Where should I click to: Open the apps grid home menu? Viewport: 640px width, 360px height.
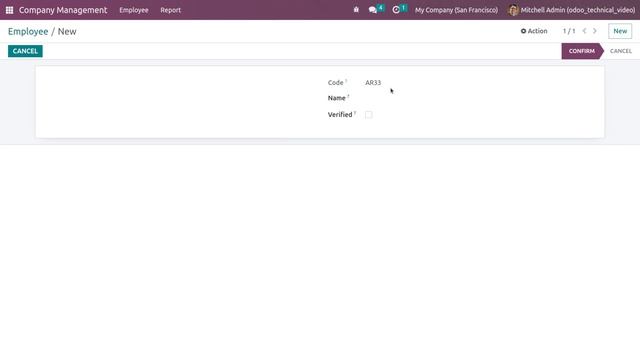pos(9,10)
